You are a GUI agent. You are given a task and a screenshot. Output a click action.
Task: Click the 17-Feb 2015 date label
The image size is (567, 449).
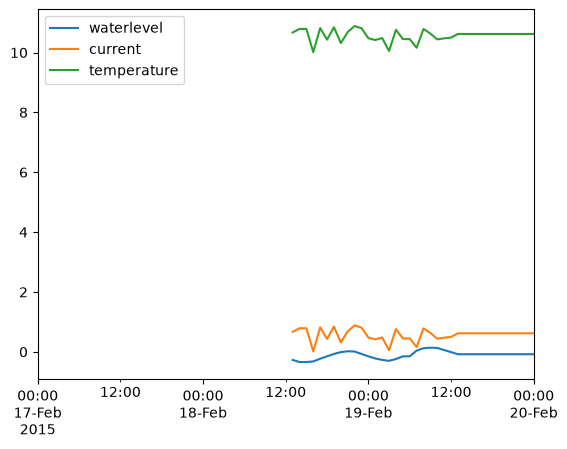click(38, 421)
